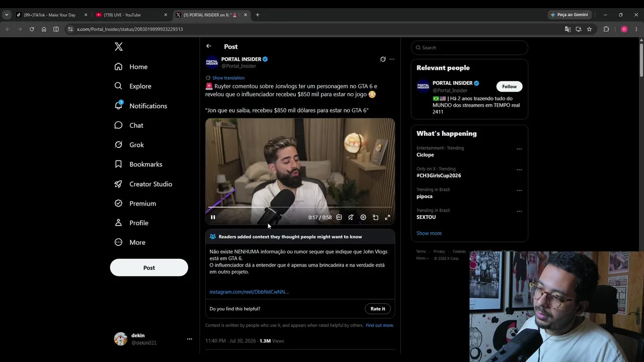Click the PORTAL INSIDER avatar on the post

[x=212, y=62]
